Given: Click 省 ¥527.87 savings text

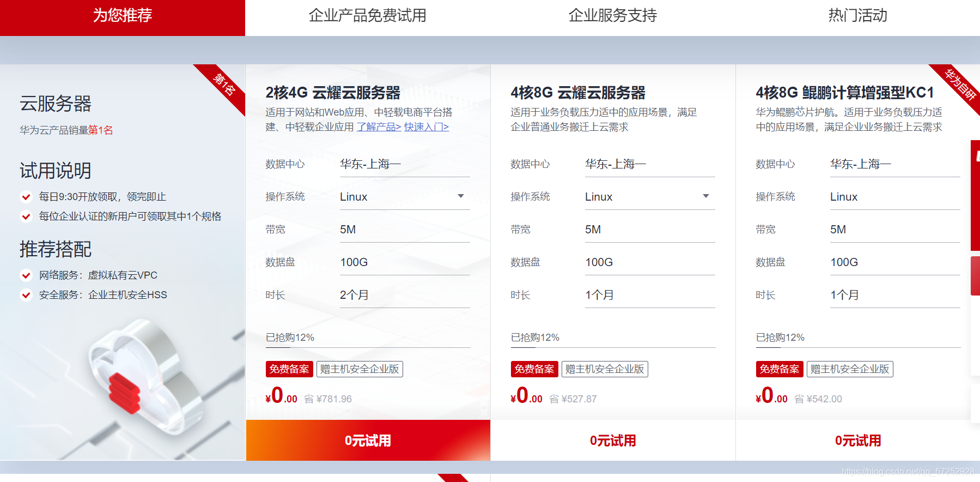Looking at the screenshot, I should pos(573,399).
